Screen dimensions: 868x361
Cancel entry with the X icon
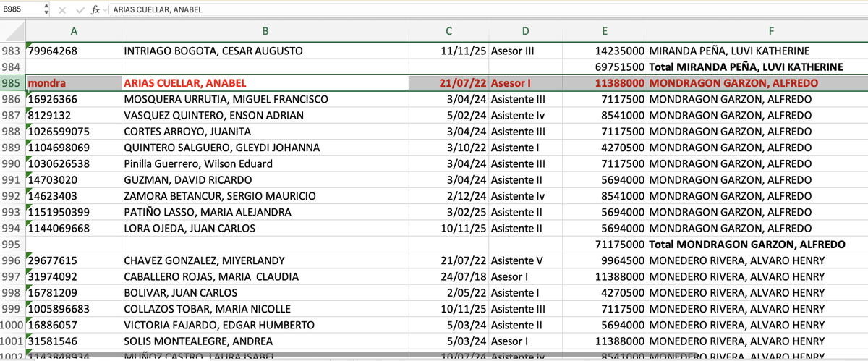click(62, 10)
